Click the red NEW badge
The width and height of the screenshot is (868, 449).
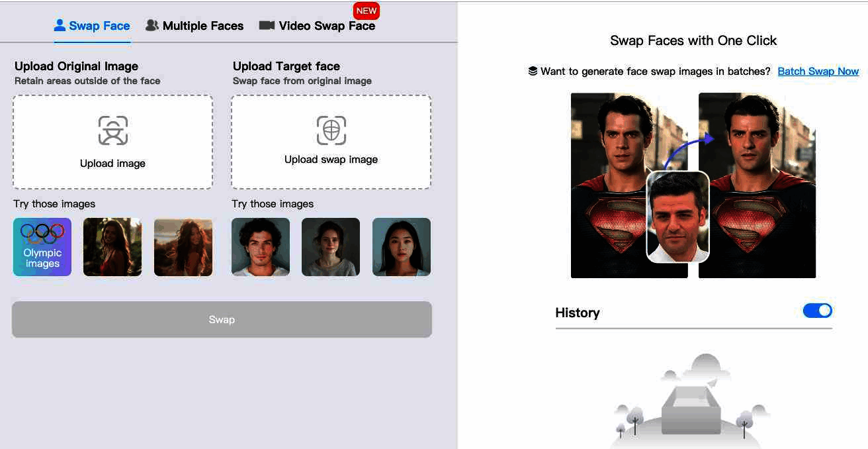click(x=366, y=11)
